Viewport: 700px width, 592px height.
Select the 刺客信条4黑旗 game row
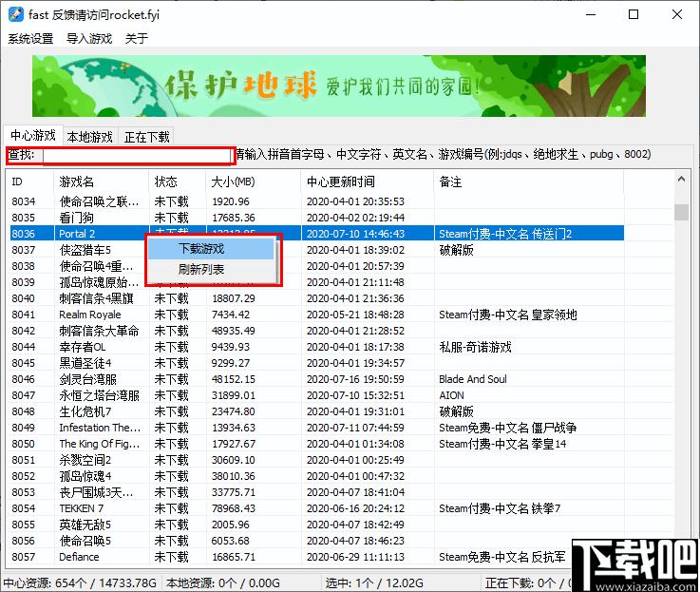click(x=316, y=298)
